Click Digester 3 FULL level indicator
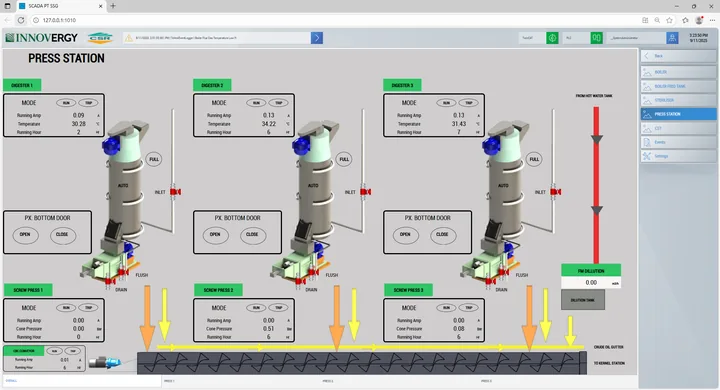 pyautogui.click(x=534, y=159)
